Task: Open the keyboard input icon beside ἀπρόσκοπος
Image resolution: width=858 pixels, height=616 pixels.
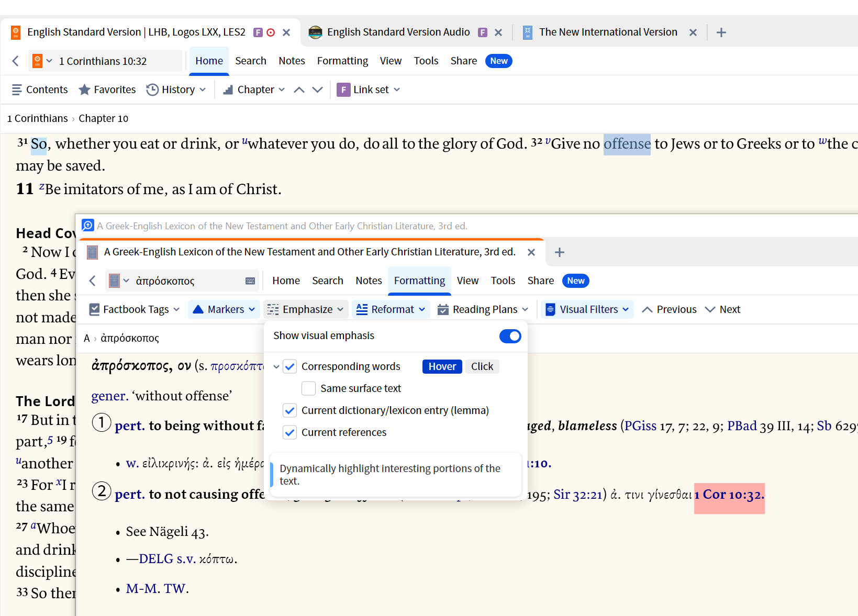Action: click(x=250, y=281)
